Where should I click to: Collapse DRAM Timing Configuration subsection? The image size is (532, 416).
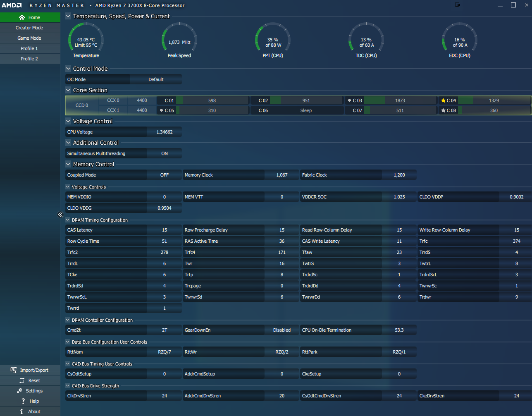(68, 220)
